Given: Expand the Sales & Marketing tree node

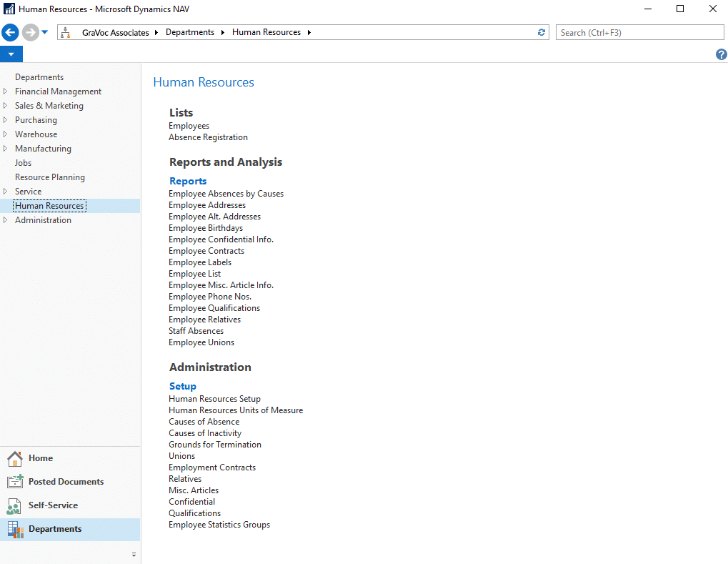Looking at the screenshot, I should pos(6,106).
